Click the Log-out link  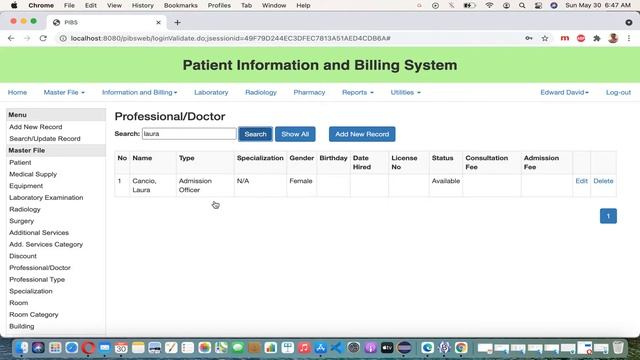[618, 92]
